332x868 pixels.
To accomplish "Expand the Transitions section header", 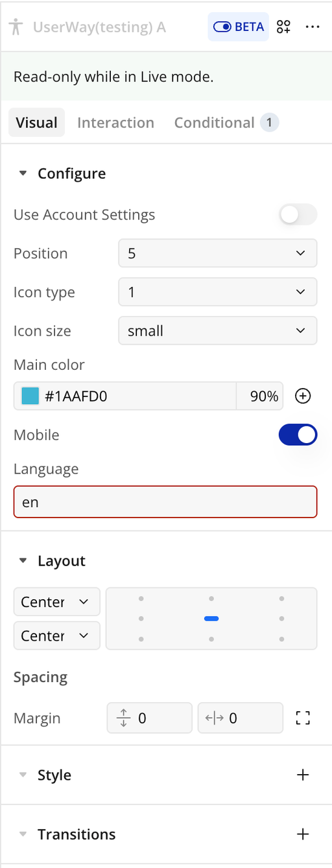I will (77, 834).
